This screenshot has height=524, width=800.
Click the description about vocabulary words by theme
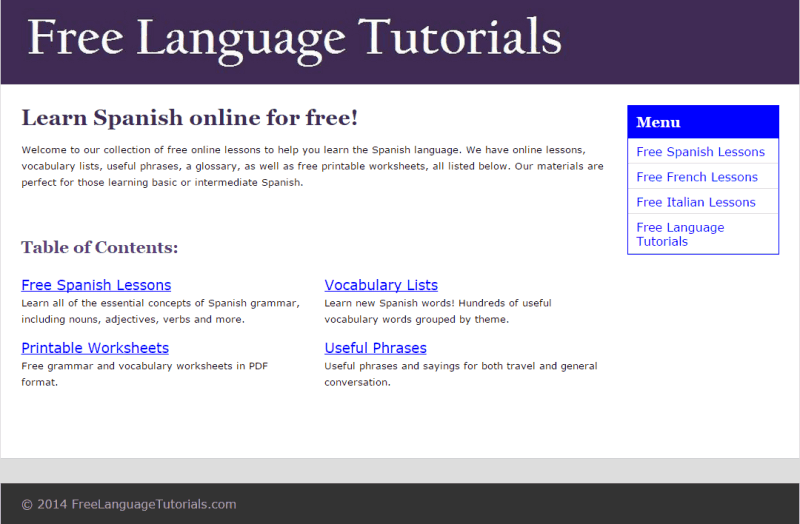tap(438, 311)
